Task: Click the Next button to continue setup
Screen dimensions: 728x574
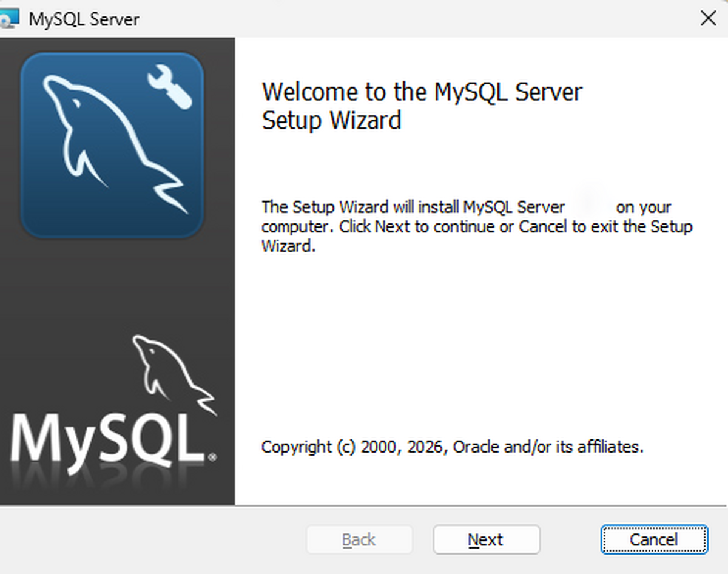Action: click(x=486, y=539)
